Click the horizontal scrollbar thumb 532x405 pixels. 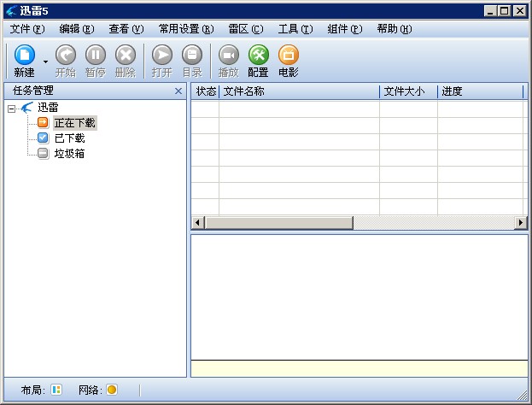point(279,223)
